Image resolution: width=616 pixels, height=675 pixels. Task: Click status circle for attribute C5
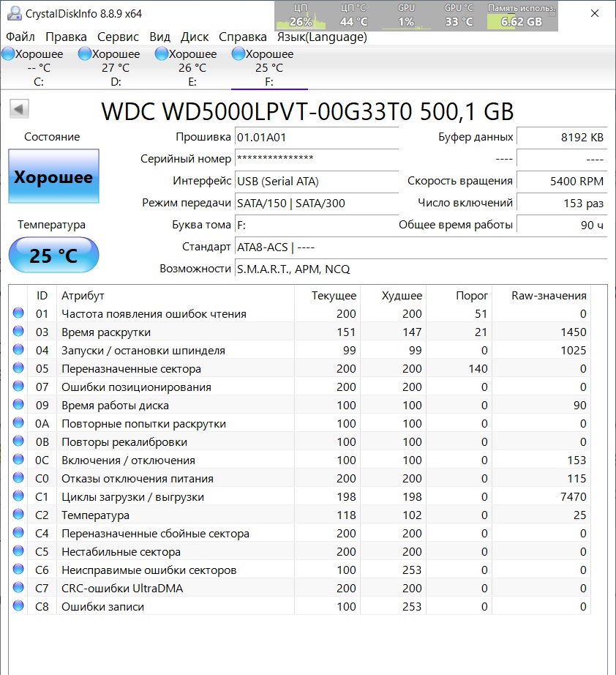[x=18, y=551]
